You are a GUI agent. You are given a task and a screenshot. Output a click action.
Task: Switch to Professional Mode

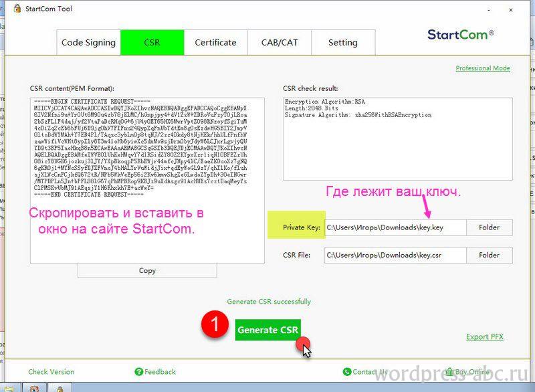[x=483, y=68]
